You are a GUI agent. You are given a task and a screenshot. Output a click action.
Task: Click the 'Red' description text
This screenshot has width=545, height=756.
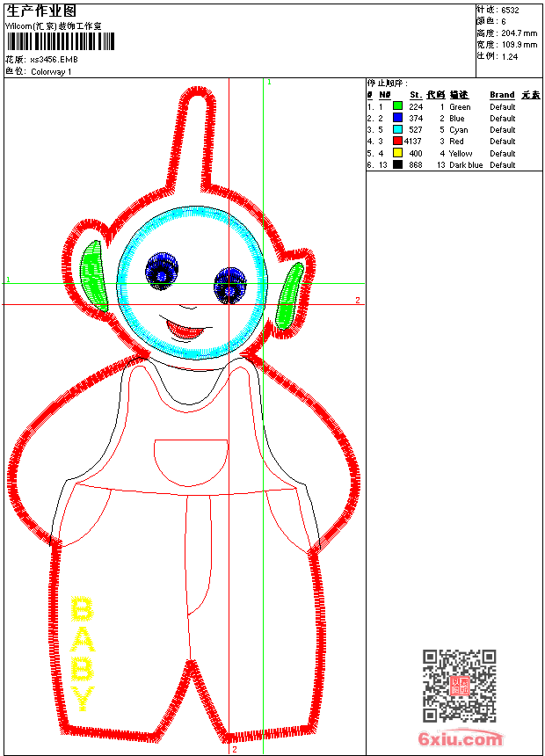tap(456, 142)
